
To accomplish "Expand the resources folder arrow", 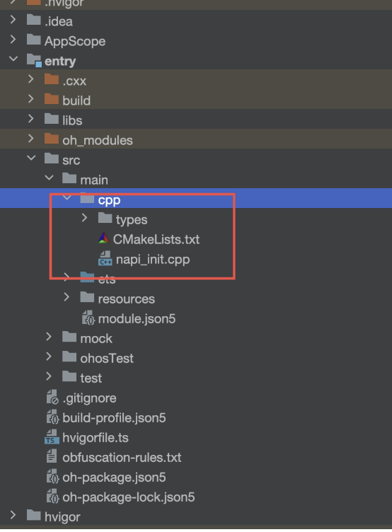I will pyautogui.click(x=67, y=297).
